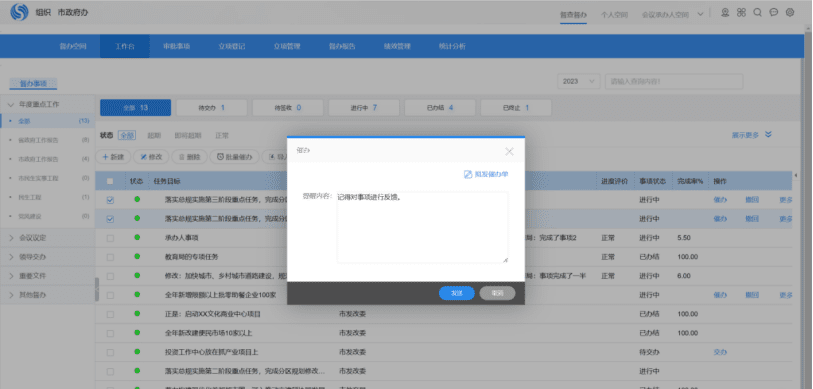Open the settings gear icon in header
Screen dimensions: 813x389
click(x=790, y=12)
